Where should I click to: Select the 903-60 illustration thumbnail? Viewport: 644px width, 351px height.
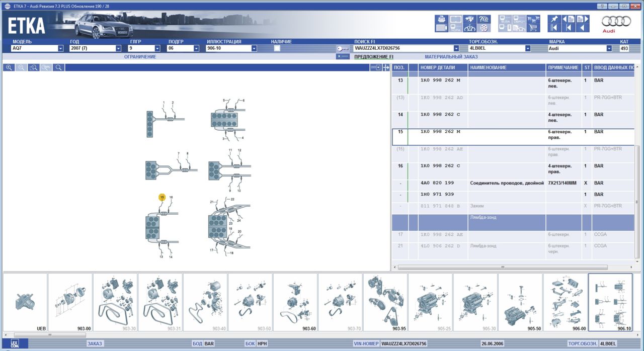point(295,302)
